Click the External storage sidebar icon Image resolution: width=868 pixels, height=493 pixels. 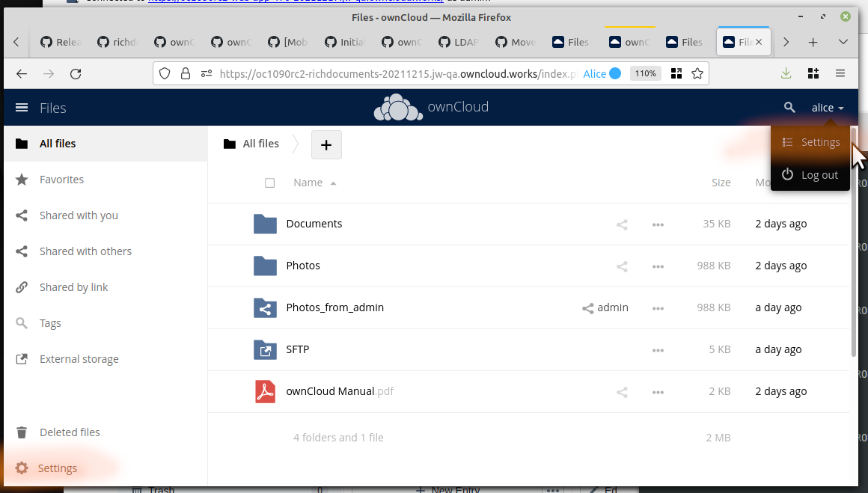click(x=22, y=358)
